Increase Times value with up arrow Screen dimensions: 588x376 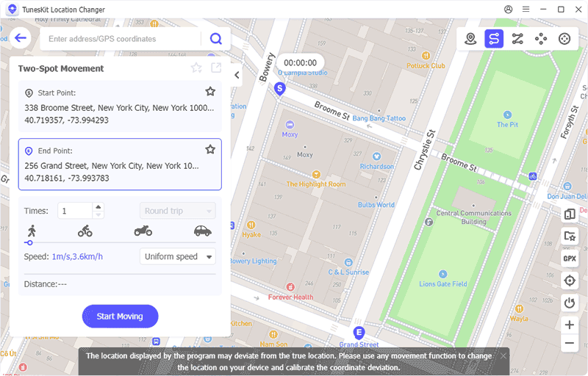[x=98, y=206]
